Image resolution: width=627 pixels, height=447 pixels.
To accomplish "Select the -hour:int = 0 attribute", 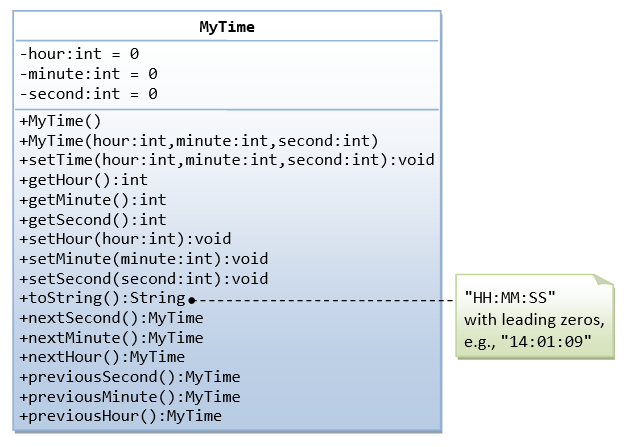I will [79, 54].
